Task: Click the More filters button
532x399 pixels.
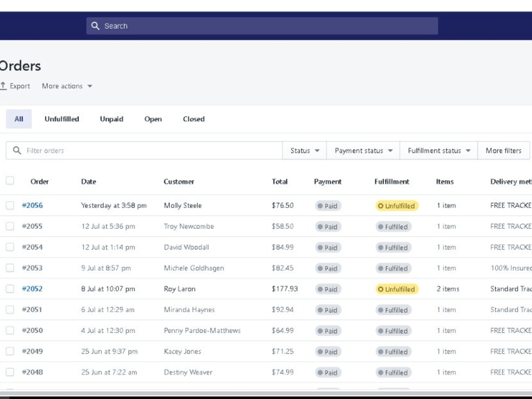Action: coord(503,151)
